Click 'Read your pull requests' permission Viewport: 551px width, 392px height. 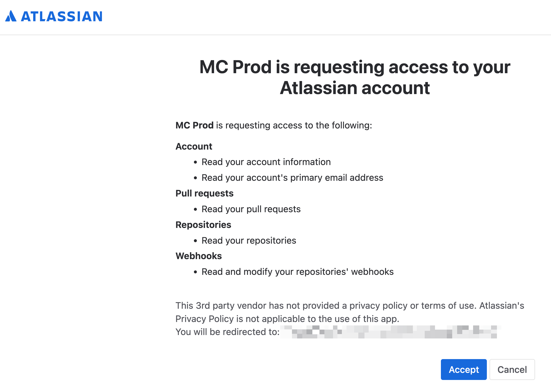point(251,209)
